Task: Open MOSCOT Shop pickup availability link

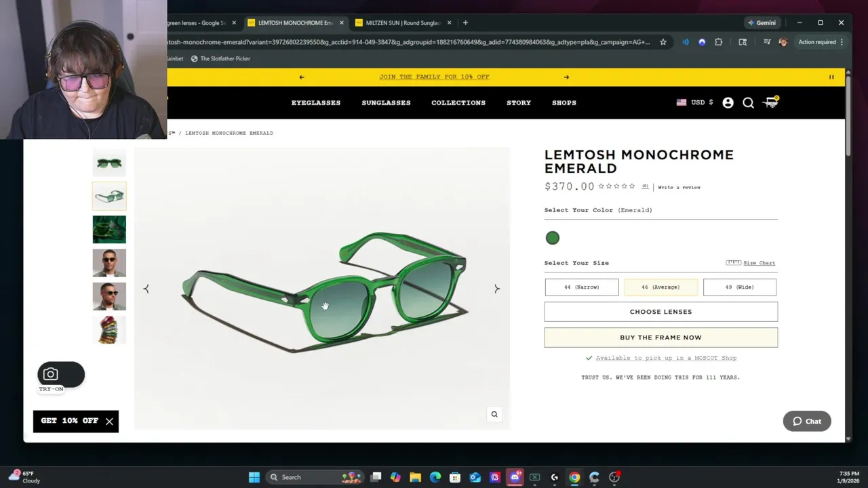Action: coord(666,358)
